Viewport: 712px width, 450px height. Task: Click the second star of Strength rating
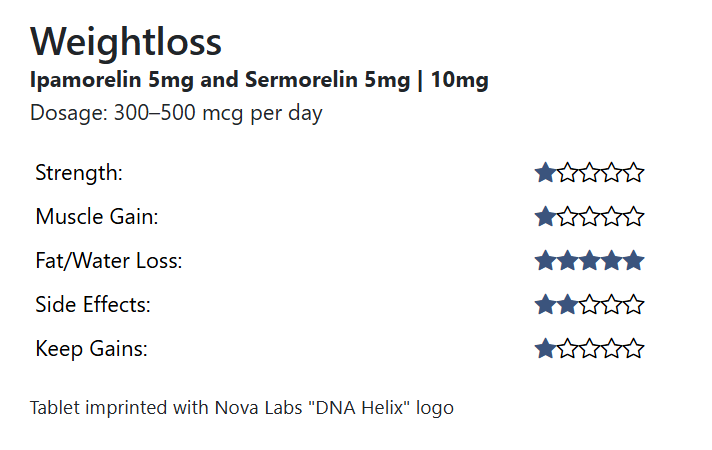click(x=568, y=173)
